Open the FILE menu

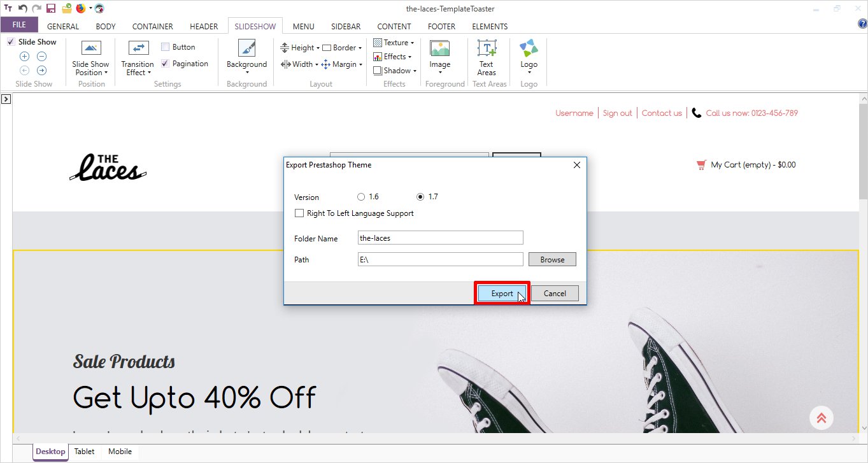[19, 25]
